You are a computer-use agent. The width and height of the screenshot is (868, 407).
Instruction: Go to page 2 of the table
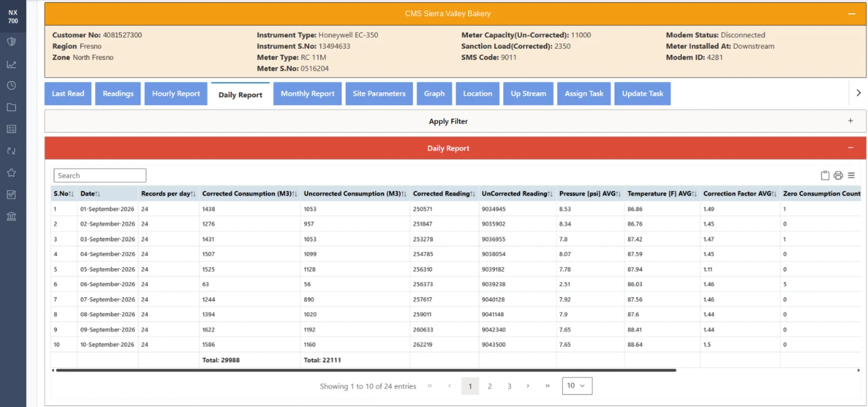[x=490, y=386]
